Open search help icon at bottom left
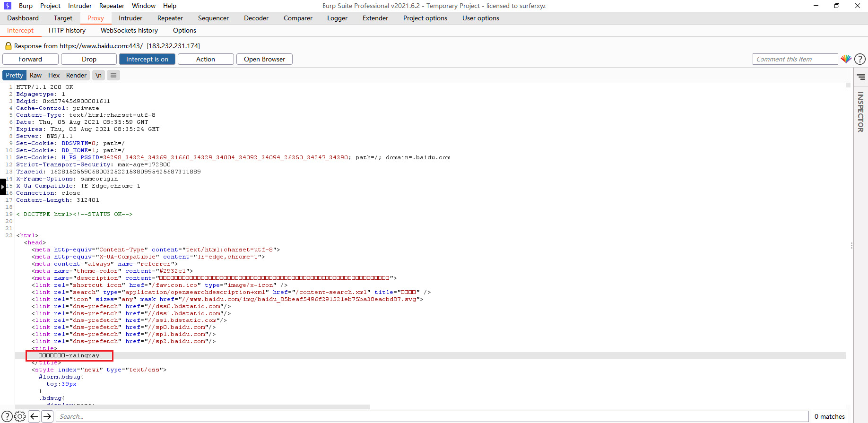This screenshot has width=868, height=423. click(x=7, y=416)
